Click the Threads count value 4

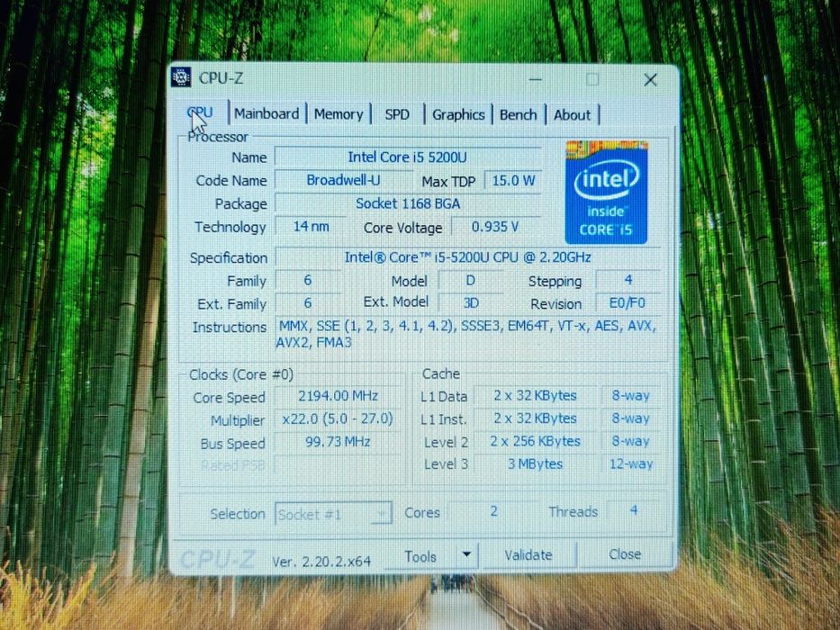[x=635, y=510]
